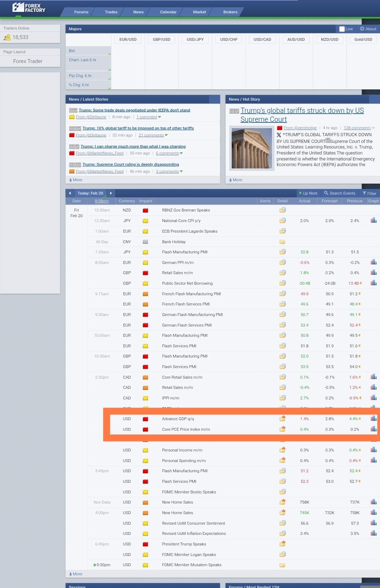Open detail folder for RBNZ Gov Breman Speaks

pos(283,210)
